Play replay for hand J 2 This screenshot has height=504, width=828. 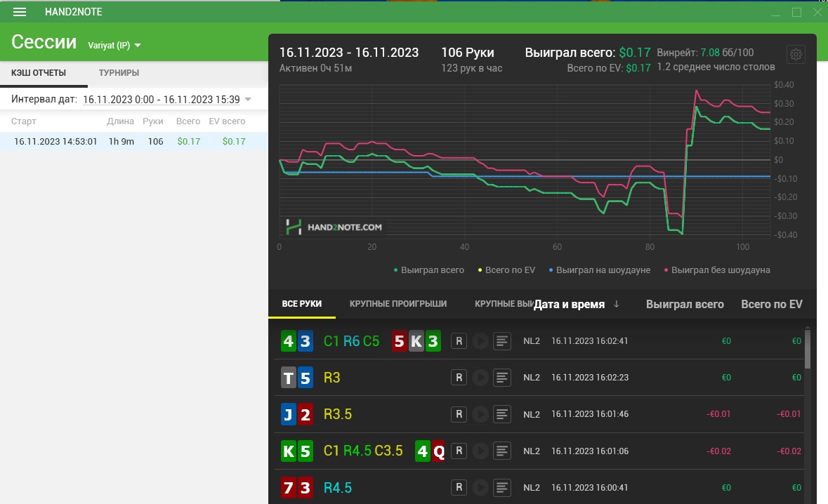pos(480,414)
